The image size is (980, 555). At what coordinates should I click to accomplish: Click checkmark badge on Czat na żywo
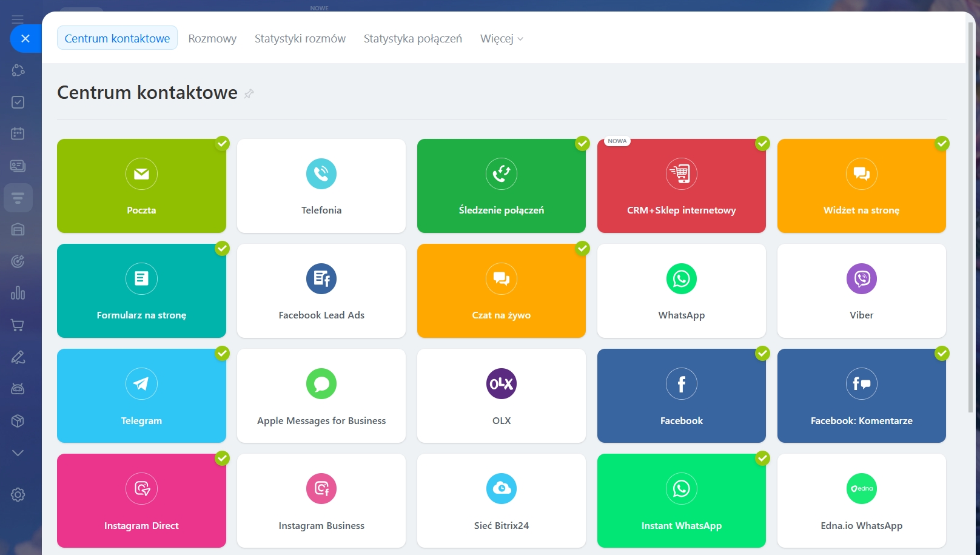583,248
